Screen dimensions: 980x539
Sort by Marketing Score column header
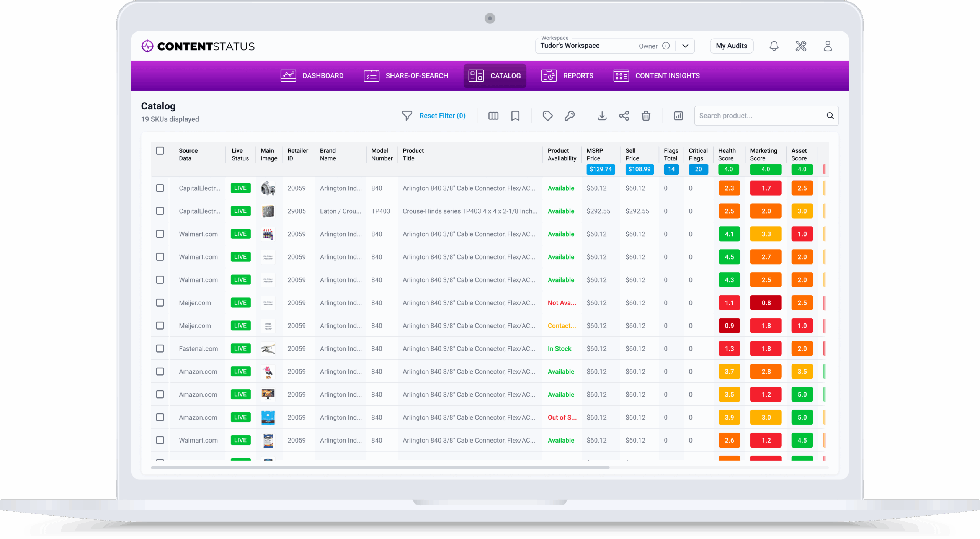pos(763,154)
